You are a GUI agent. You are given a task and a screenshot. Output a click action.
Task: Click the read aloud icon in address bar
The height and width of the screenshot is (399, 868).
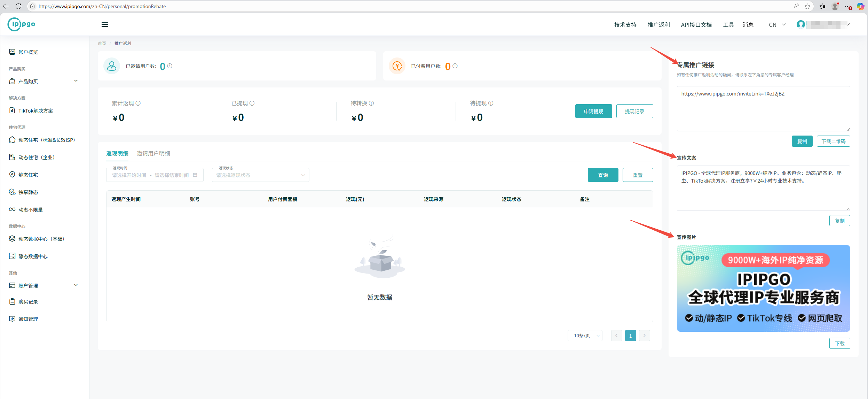796,6
